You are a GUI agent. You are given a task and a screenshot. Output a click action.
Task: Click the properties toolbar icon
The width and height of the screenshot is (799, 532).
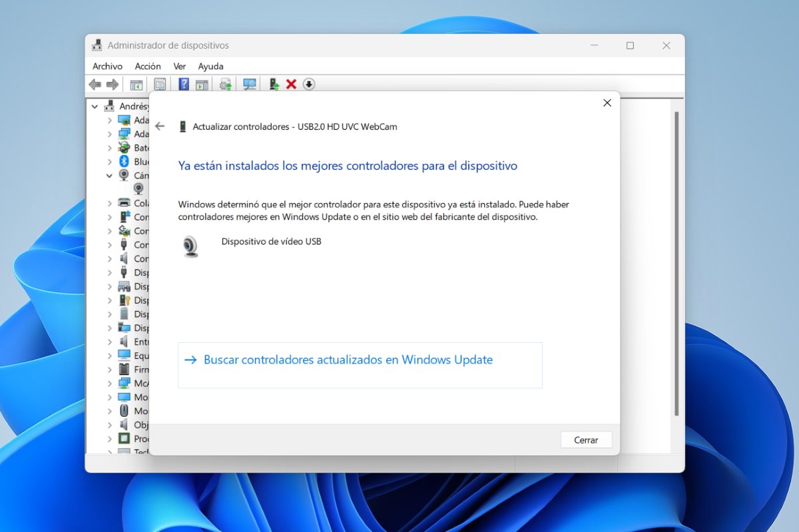pos(160,85)
